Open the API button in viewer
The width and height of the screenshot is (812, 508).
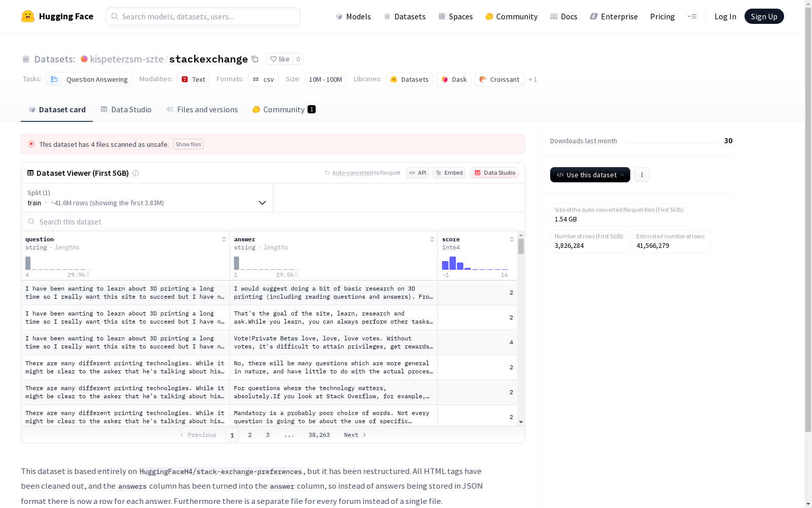[x=418, y=173]
